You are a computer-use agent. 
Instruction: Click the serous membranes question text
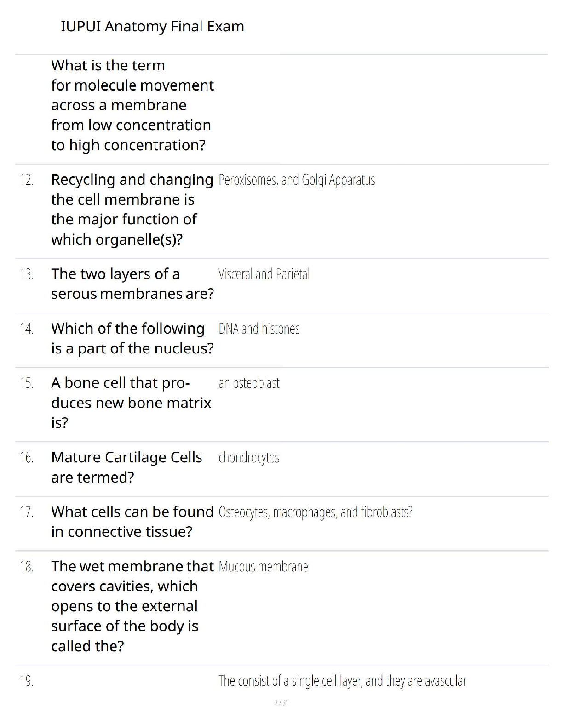click(132, 284)
